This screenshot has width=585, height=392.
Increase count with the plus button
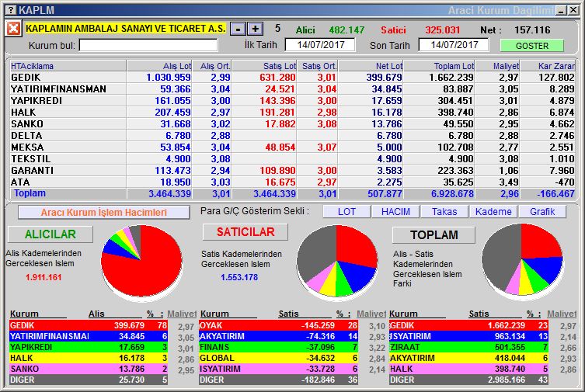pyautogui.click(x=256, y=29)
